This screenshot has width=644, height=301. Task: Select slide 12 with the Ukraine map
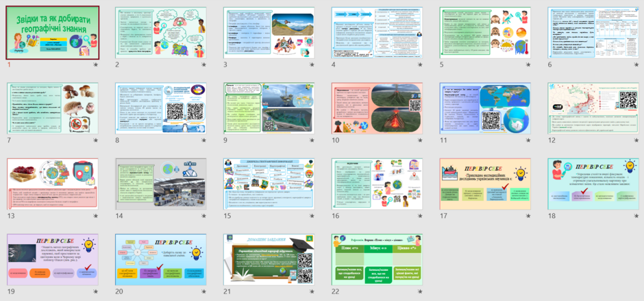593,108
